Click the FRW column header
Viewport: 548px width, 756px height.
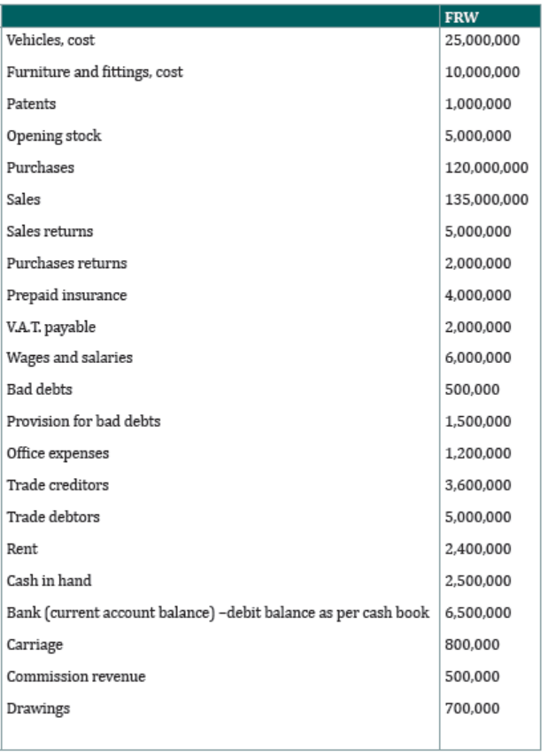[461, 18]
